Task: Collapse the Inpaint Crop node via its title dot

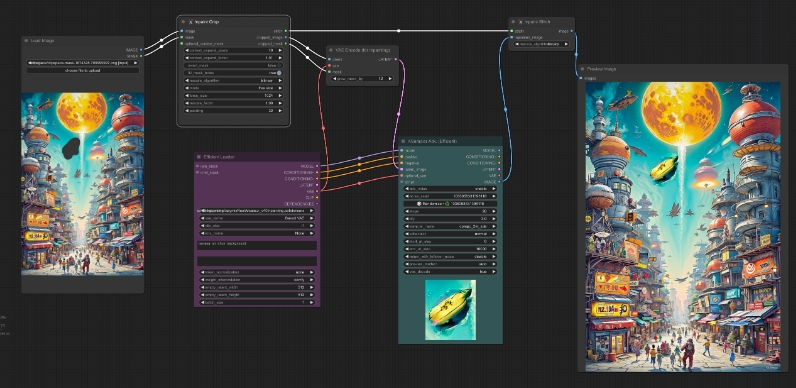Action: pyautogui.click(x=183, y=22)
